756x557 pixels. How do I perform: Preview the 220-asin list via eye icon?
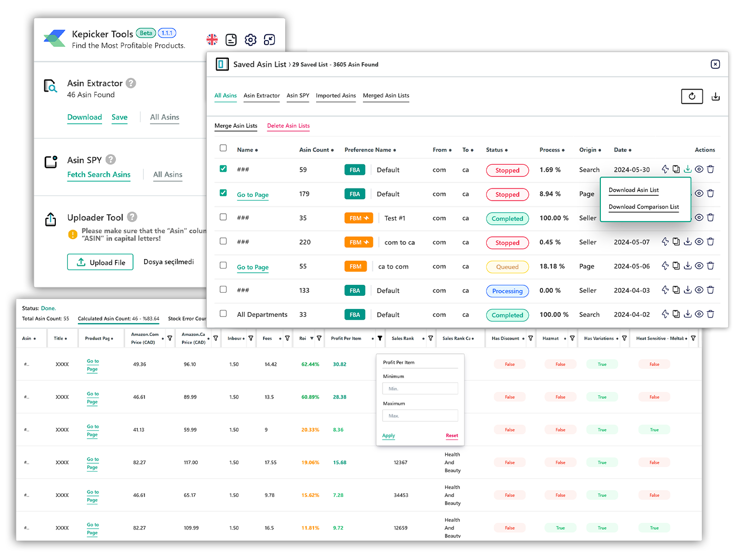699,241
